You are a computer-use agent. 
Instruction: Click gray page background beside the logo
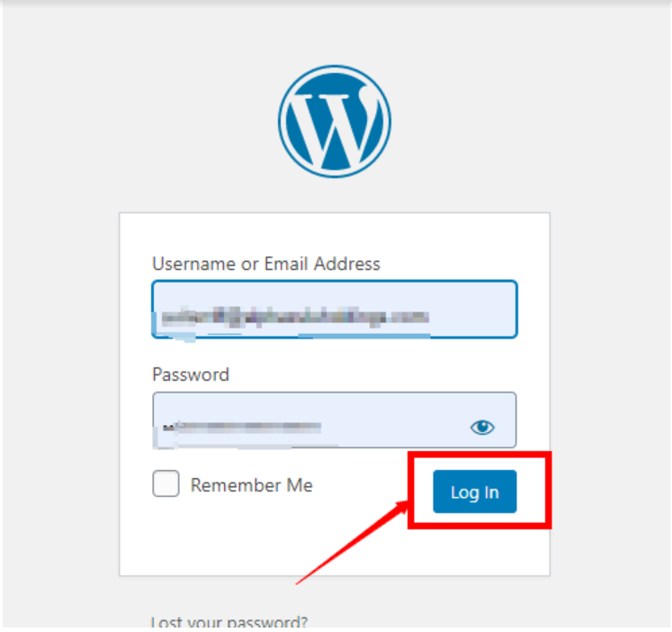coord(515,120)
